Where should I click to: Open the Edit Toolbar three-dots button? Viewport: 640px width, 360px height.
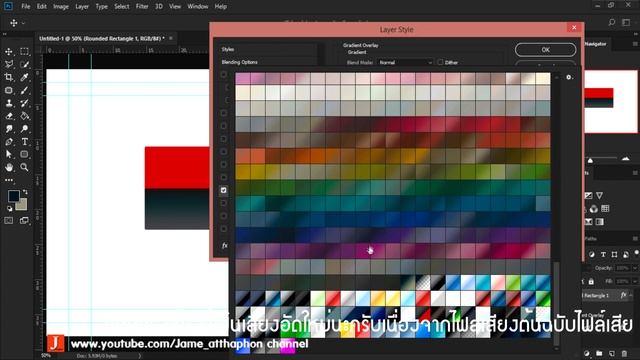tap(9, 180)
